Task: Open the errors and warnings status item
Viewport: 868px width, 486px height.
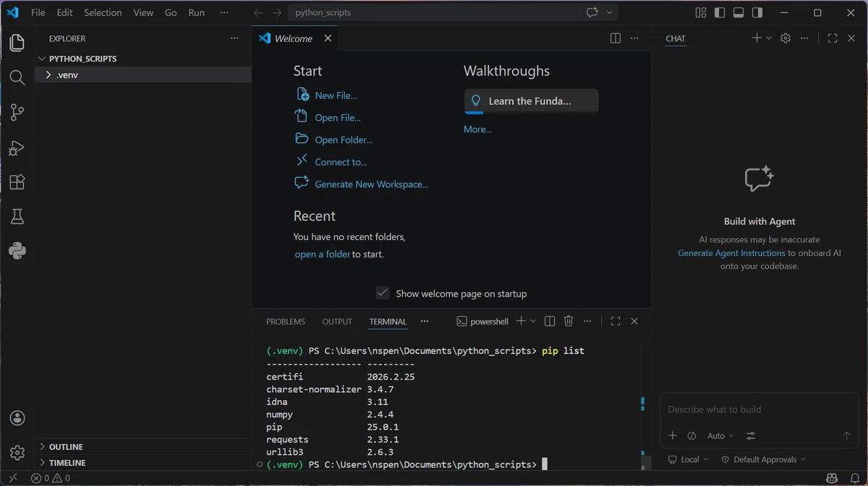Action: (51, 478)
